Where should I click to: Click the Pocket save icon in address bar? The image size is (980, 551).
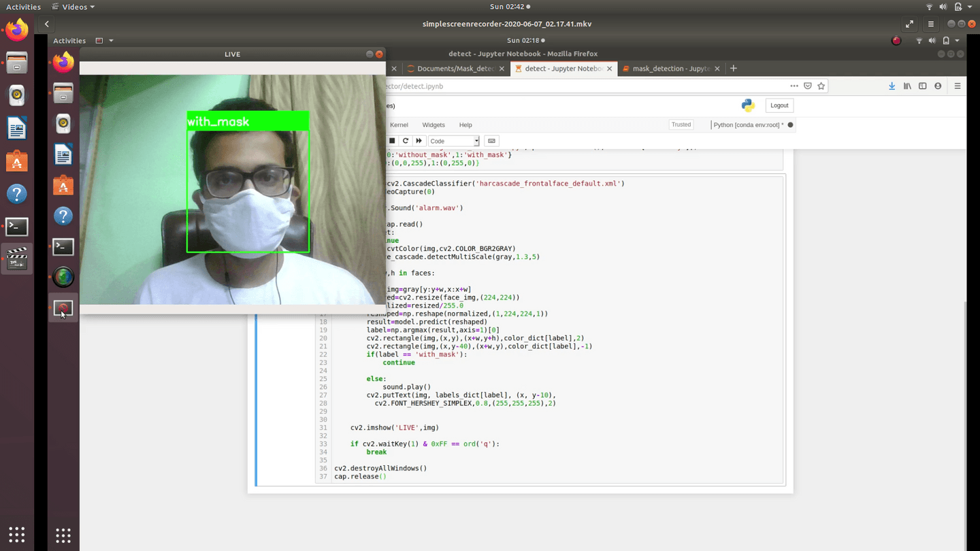coord(808,86)
